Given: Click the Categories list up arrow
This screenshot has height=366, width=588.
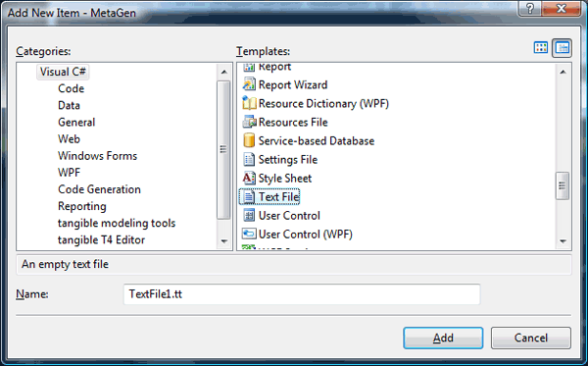Looking at the screenshot, I should (224, 72).
